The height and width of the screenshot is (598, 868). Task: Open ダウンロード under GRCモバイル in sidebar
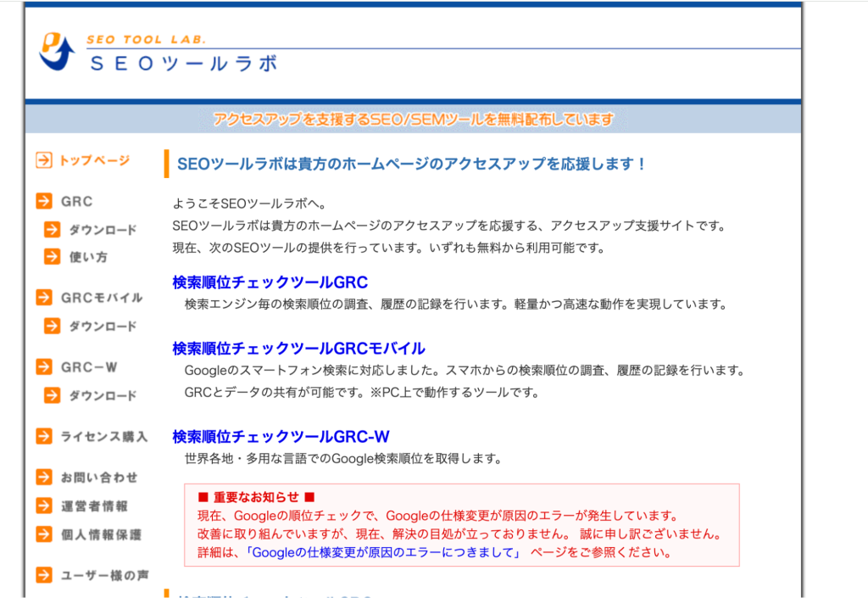coord(103,326)
